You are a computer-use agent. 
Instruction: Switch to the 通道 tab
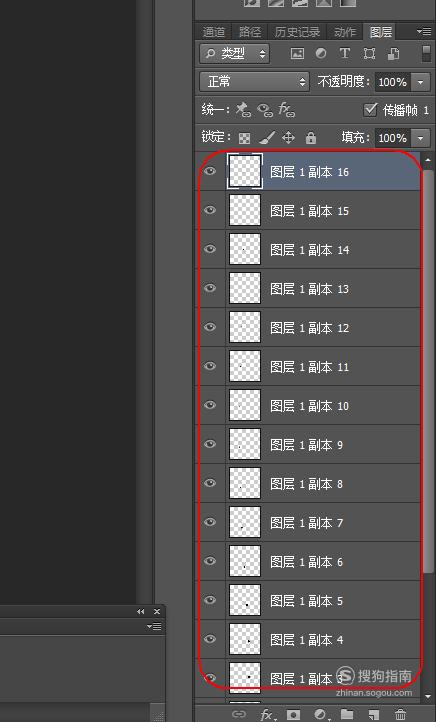click(x=214, y=32)
